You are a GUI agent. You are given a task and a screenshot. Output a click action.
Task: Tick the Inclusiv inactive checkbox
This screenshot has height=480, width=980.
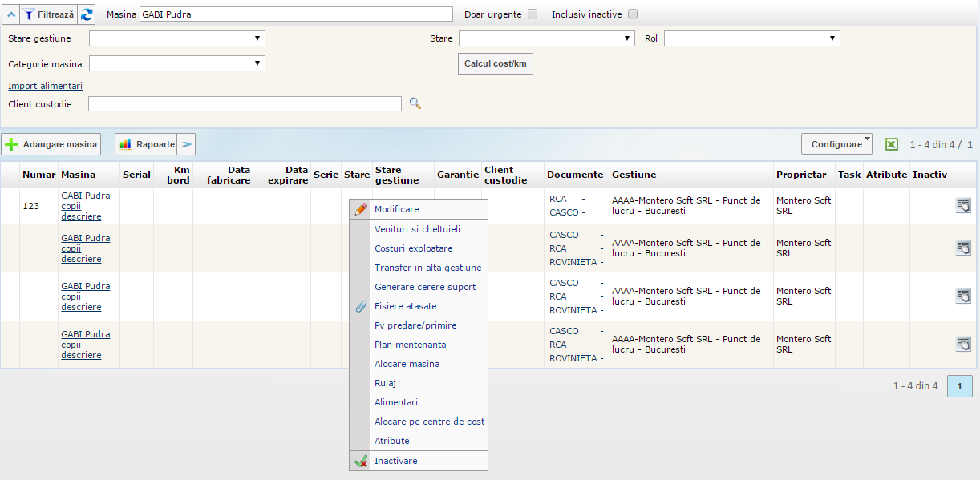[x=633, y=14]
